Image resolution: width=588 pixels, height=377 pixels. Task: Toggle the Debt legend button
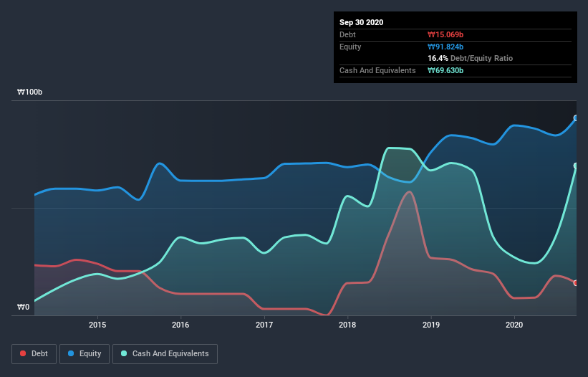(x=34, y=354)
